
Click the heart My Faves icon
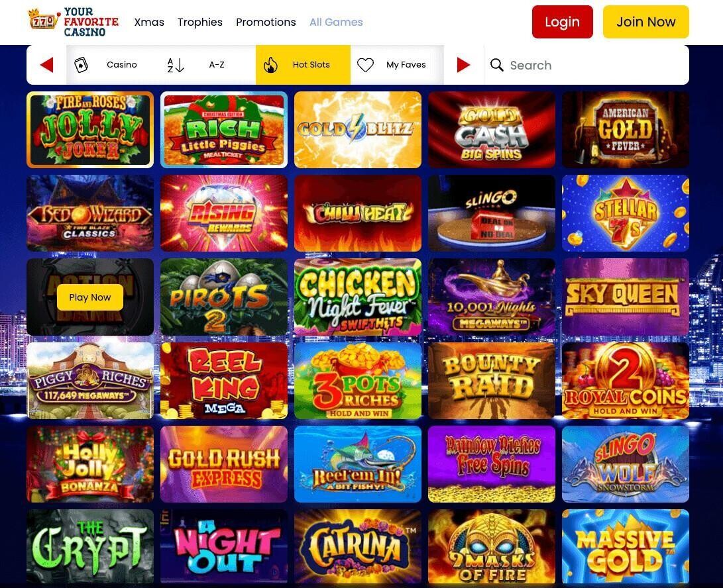pos(365,65)
